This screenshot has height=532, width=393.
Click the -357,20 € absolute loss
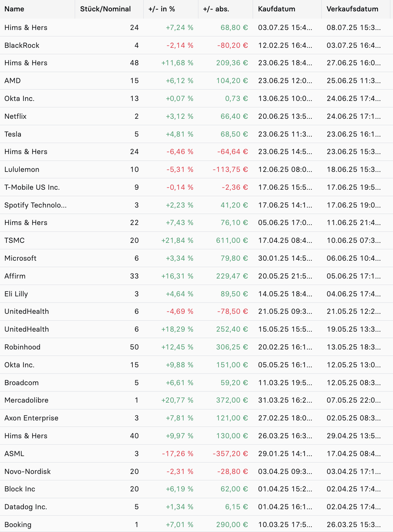point(230,454)
